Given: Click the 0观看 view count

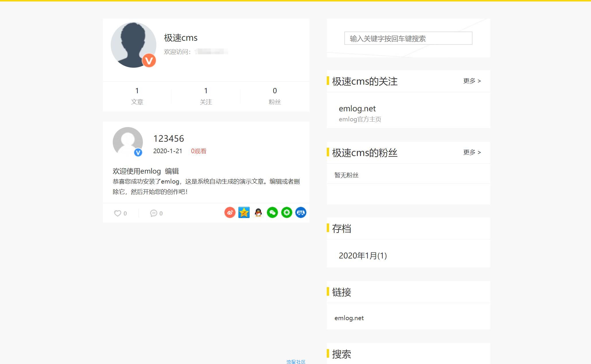Looking at the screenshot, I should click(199, 151).
